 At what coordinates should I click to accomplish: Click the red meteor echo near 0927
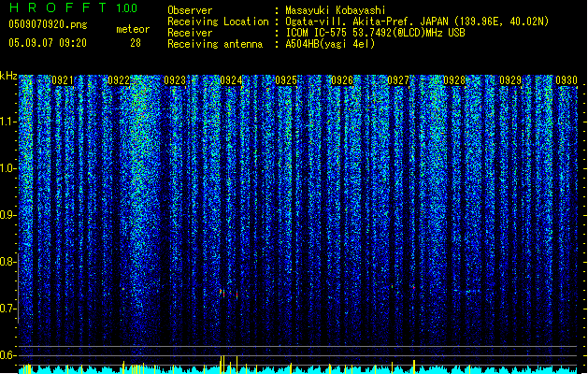tap(413, 287)
